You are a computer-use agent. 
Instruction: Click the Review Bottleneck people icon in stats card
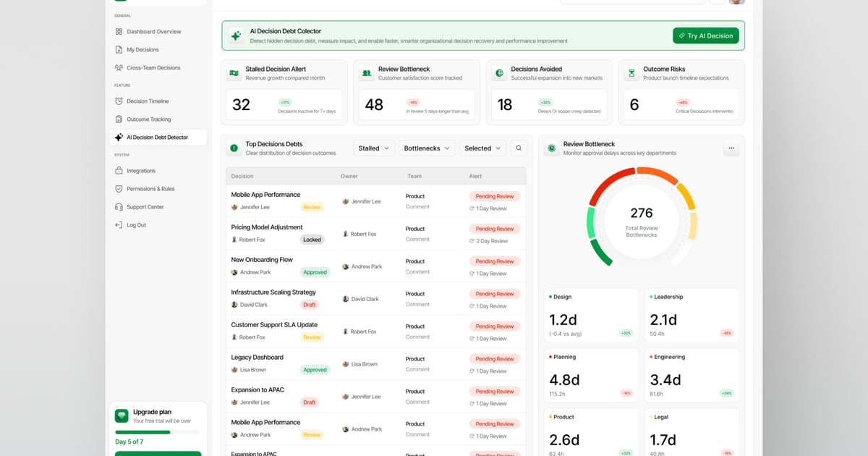click(367, 73)
